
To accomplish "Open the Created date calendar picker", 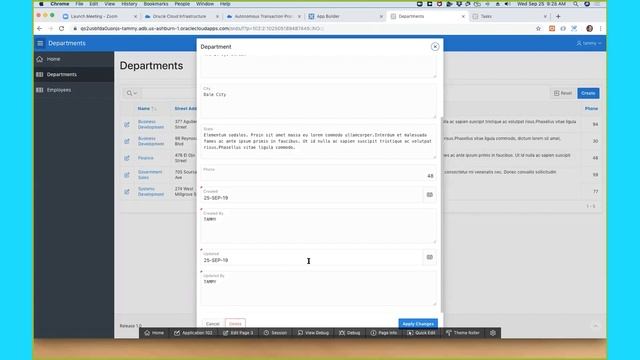I will (x=429, y=195).
